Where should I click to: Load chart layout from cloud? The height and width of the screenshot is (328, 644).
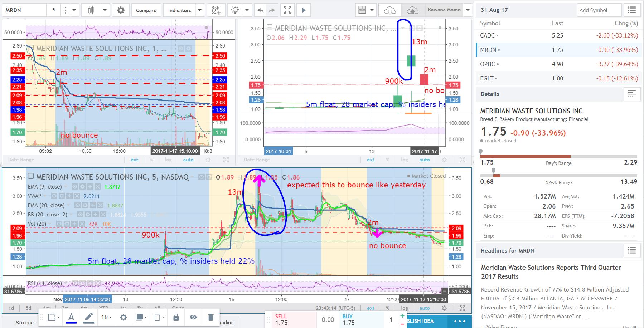pyautogui.click(x=389, y=10)
